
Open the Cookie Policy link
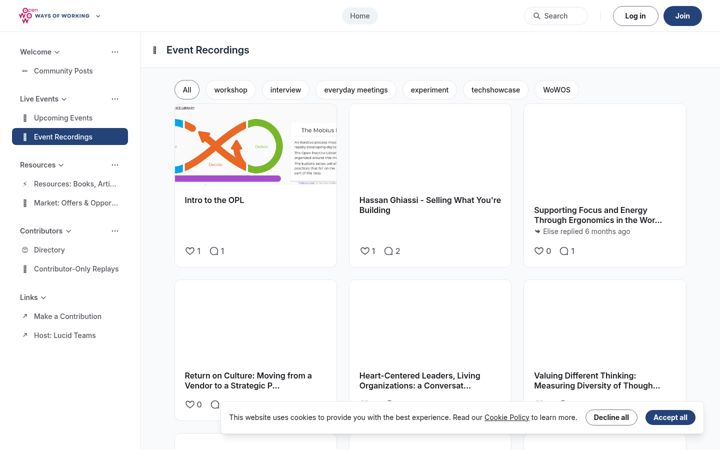[x=506, y=417]
